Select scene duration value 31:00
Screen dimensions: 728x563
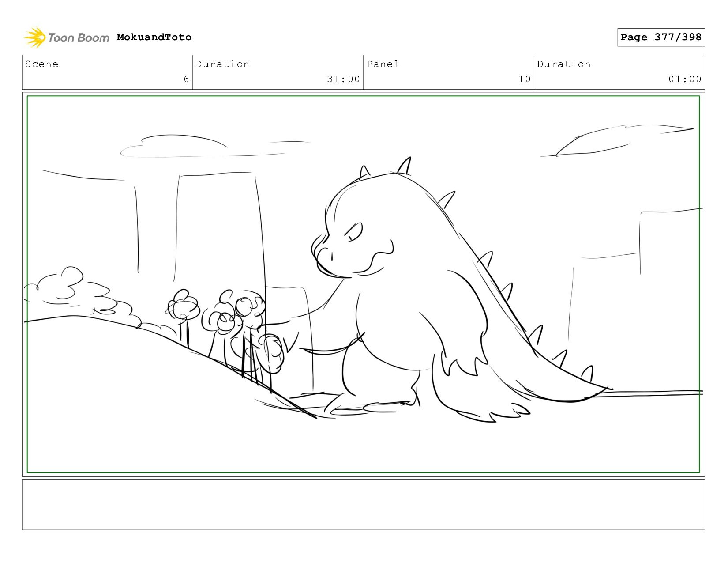(343, 79)
